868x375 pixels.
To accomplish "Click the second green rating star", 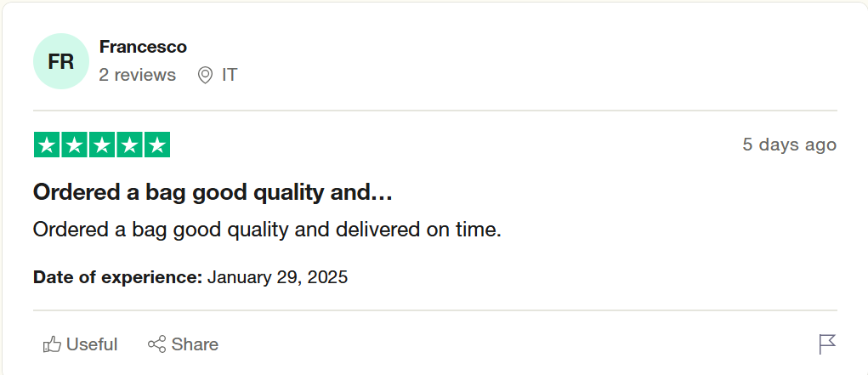I will click(74, 145).
